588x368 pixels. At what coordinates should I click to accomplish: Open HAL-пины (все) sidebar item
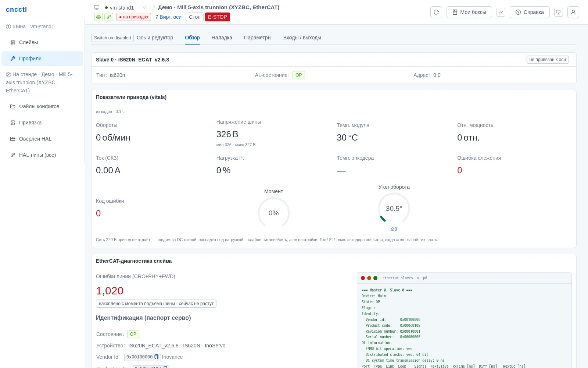(42, 155)
